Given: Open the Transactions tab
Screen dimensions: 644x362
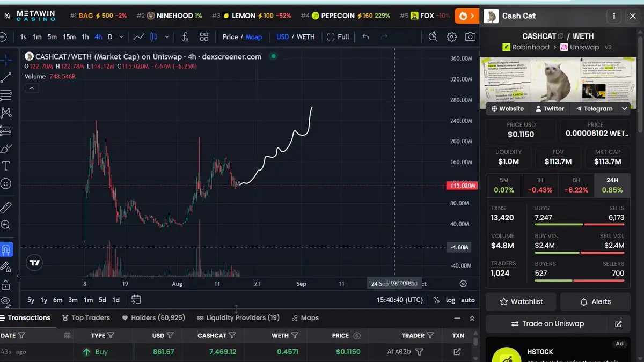Looking at the screenshot, I should click(x=25, y=317).
